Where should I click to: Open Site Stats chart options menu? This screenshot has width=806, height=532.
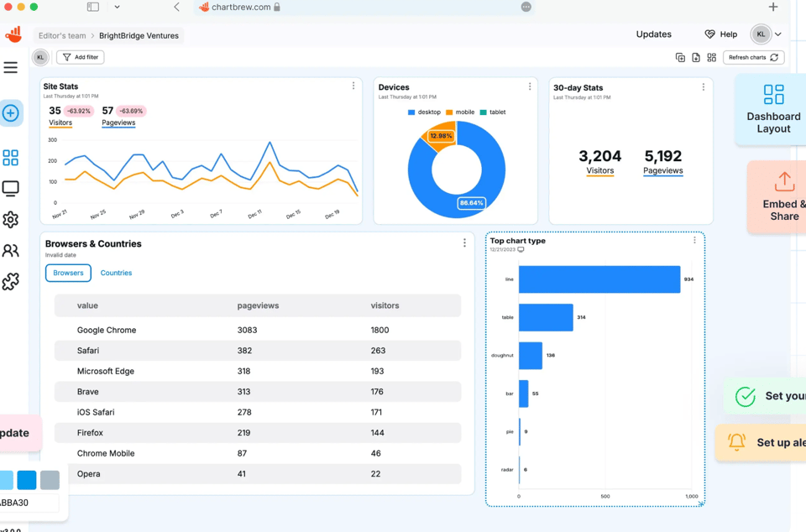tap(353, 86)
